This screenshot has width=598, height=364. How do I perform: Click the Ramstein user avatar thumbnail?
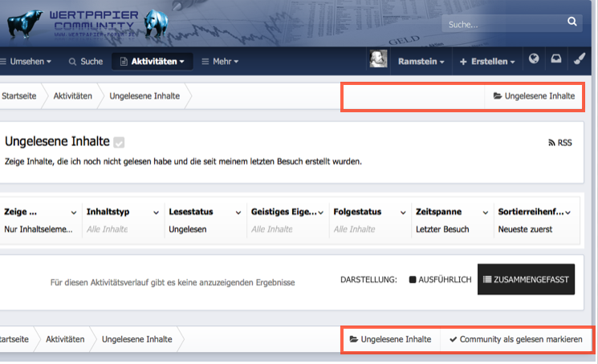378,59
